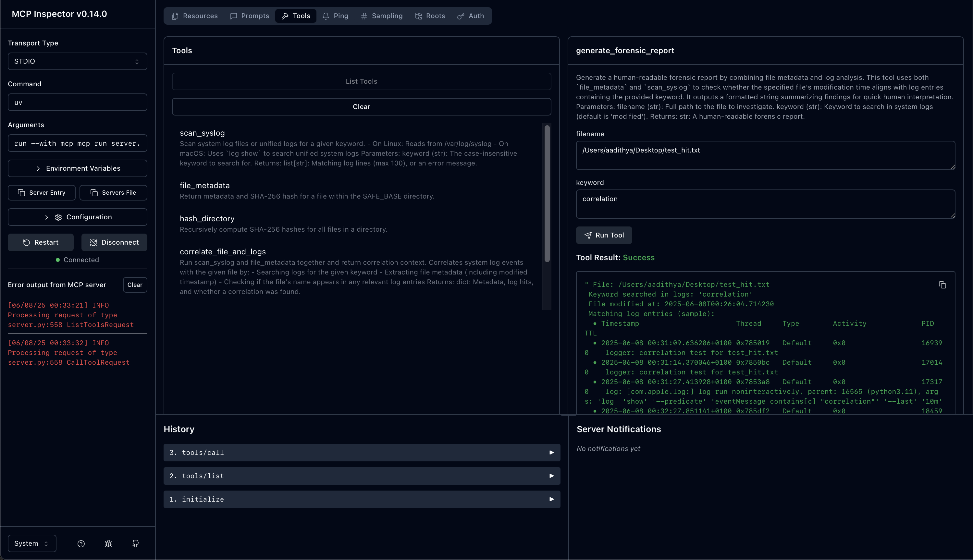Click the bell icon on Ping tab
This screenshot has width=973, height=560.
pos(326,16)
